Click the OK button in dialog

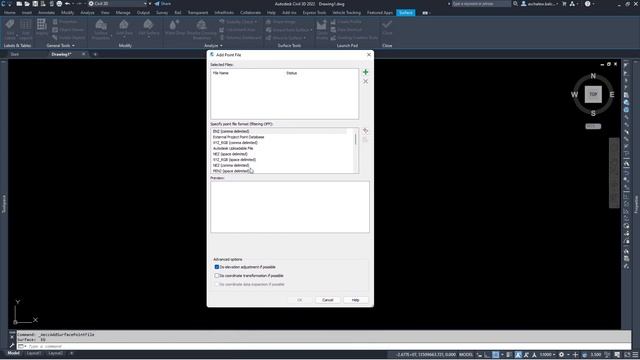point(300,300)
